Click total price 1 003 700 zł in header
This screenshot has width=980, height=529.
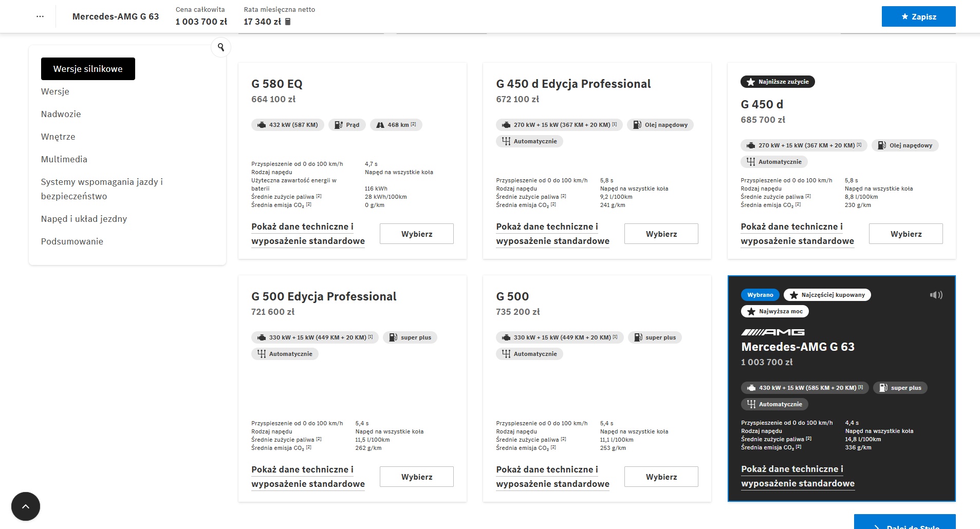point(201,22)
